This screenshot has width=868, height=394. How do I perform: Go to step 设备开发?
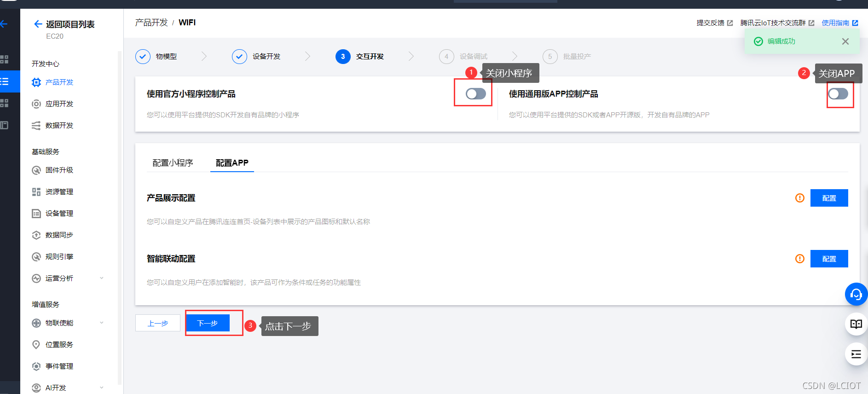point(256,57)
